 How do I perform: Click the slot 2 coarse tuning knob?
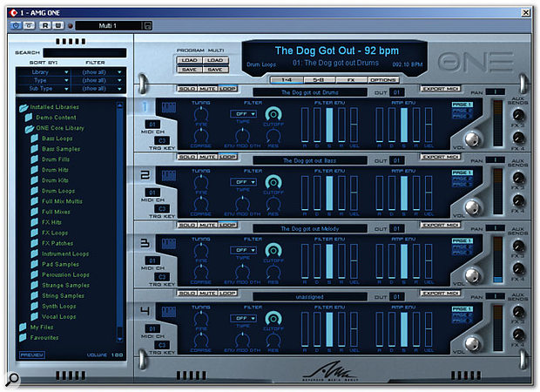click(x=201, y=204)
